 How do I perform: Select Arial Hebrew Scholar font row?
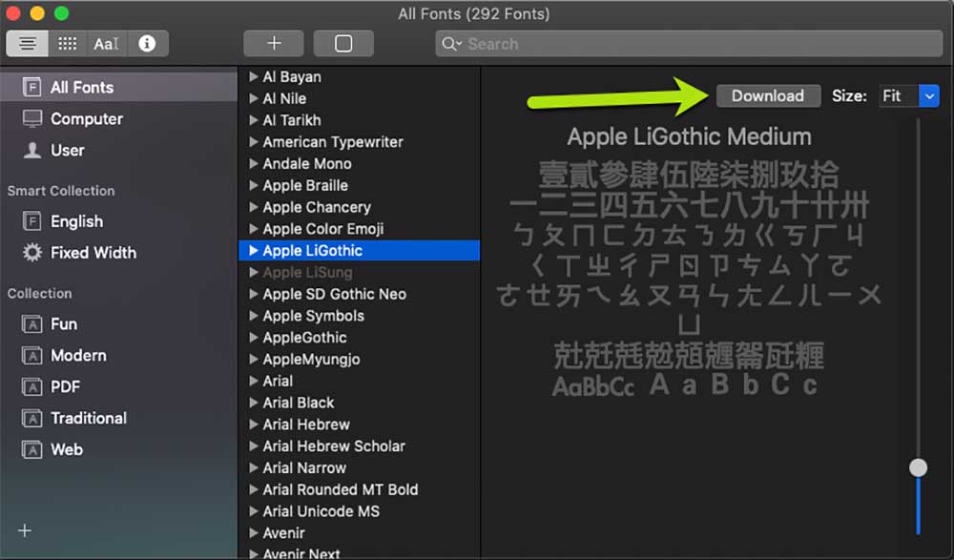point(359,446)
